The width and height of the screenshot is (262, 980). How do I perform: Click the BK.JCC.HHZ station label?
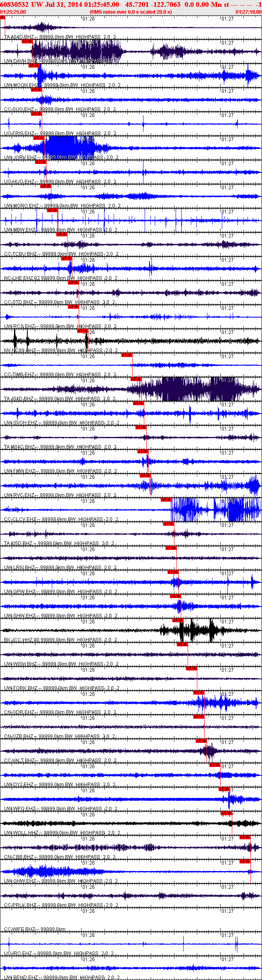coord(19,640)
